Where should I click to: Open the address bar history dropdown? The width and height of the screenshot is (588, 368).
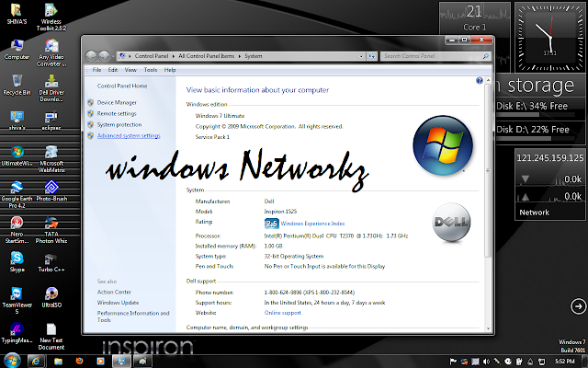click(x=361, y=56)
